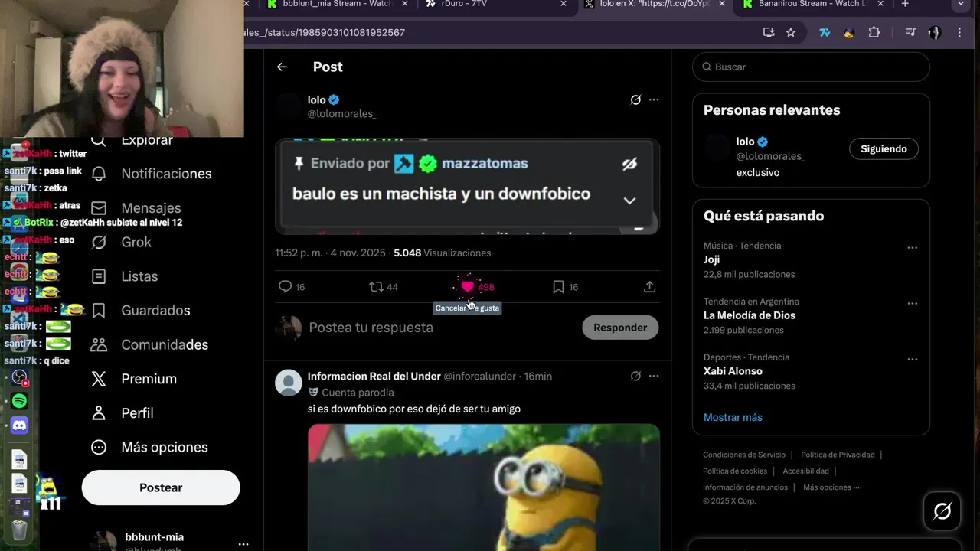Open Informacion Real del Under avatar
This screenshot has width=980, height=551.
click(289, 383)
